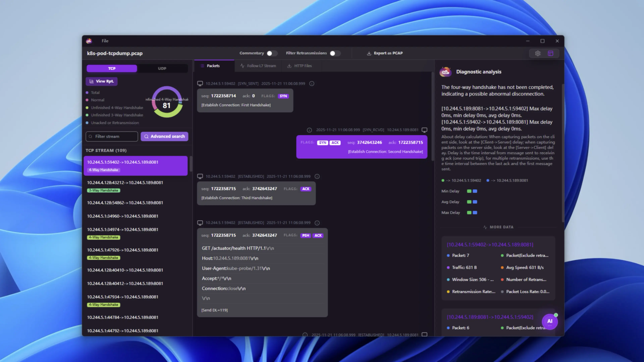The height and width of the screenshot is (362, 644).
Task: Expand the MORE DATA section
Action: [498, 227]
